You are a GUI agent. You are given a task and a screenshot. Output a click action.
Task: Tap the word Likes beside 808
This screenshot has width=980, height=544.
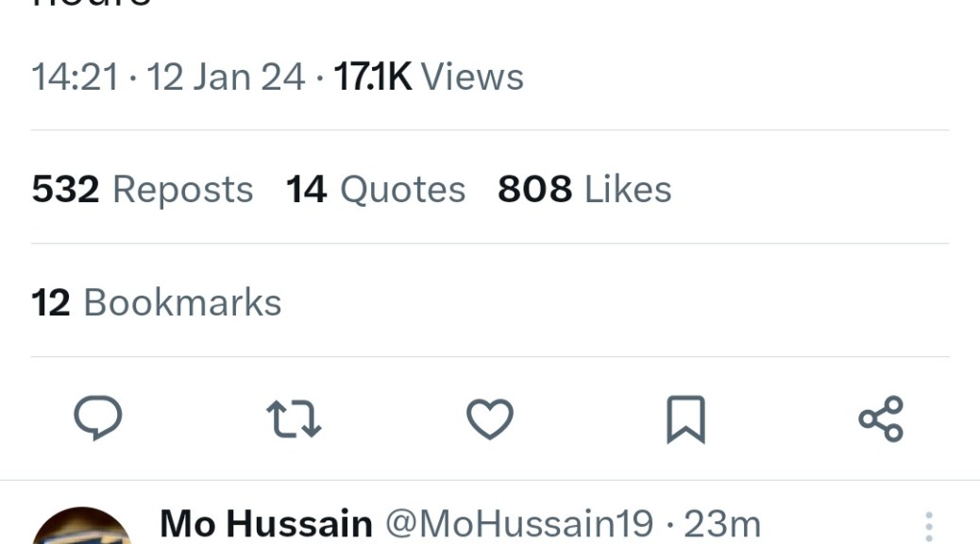coord(628,190)
